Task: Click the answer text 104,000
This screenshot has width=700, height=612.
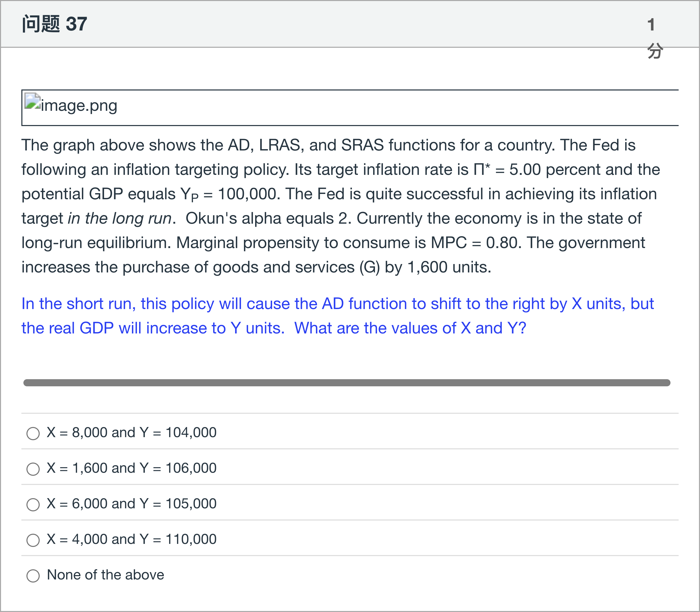Action: (191, 433)
